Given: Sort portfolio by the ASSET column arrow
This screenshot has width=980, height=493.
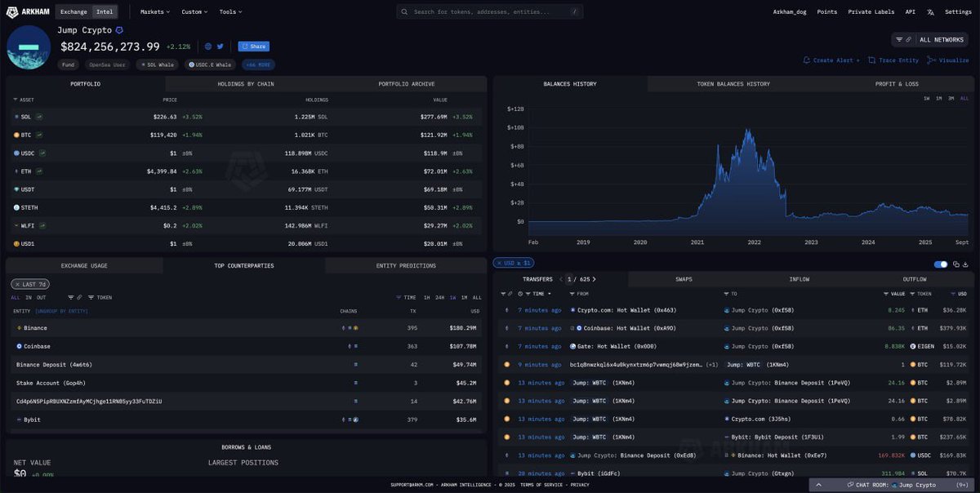Looking at the screenshot, I should coord(15,100).
